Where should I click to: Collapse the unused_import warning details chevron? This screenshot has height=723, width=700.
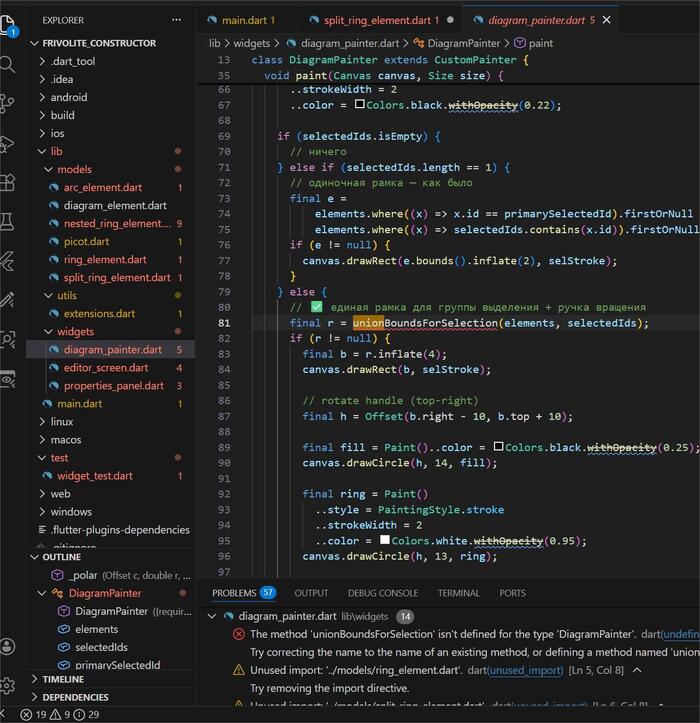coord(636,670)
